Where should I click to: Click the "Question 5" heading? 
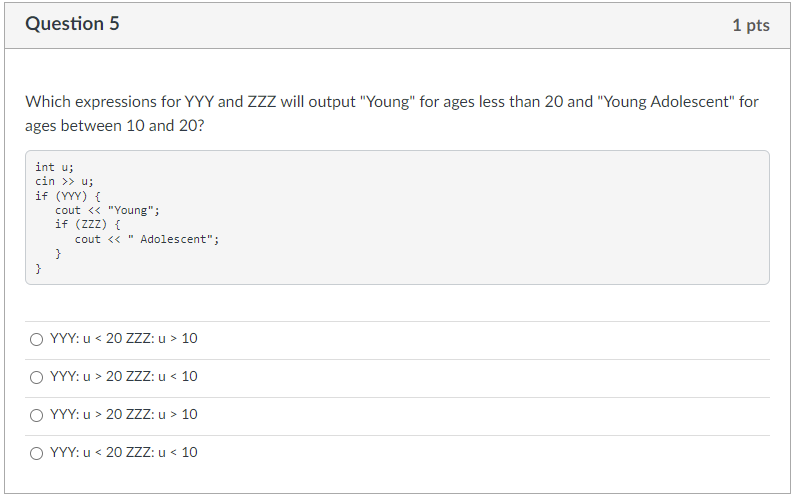click(x=72, y=24)
